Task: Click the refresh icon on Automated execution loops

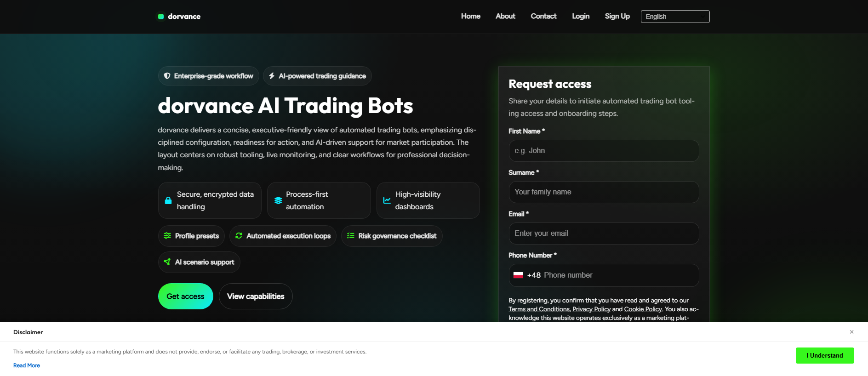Action: click(x=239, y=236)
